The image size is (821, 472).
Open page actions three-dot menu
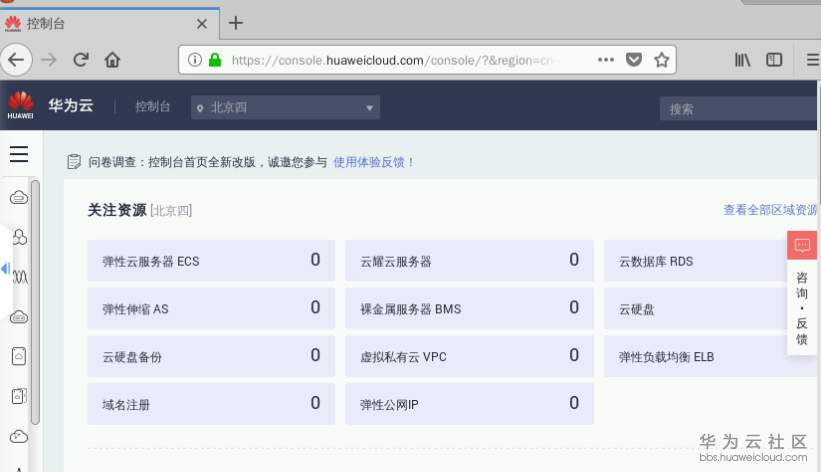(606, 60)
